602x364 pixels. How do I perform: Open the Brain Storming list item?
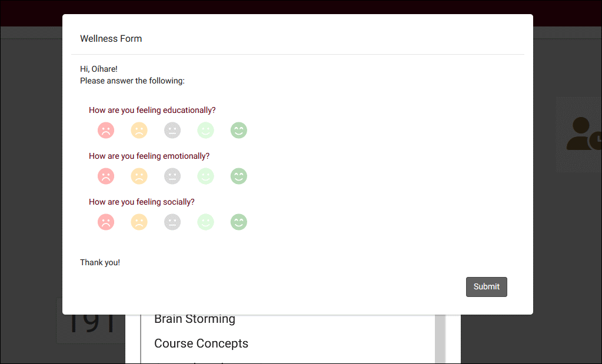[195, 319]
